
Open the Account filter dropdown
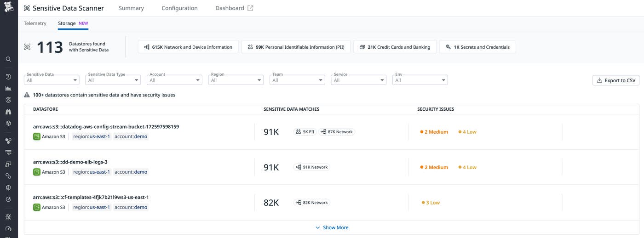pyautogui.click(x=174, y=80)
